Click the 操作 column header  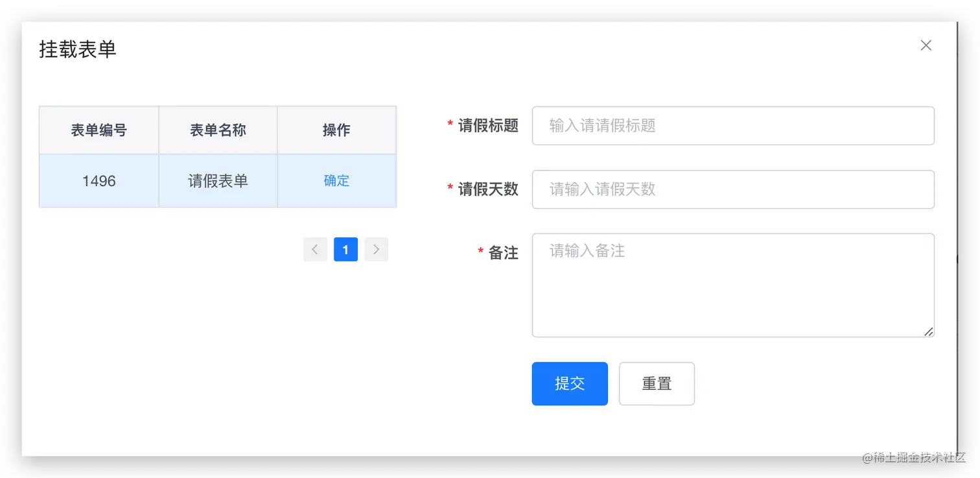click(x=336, y=130)
